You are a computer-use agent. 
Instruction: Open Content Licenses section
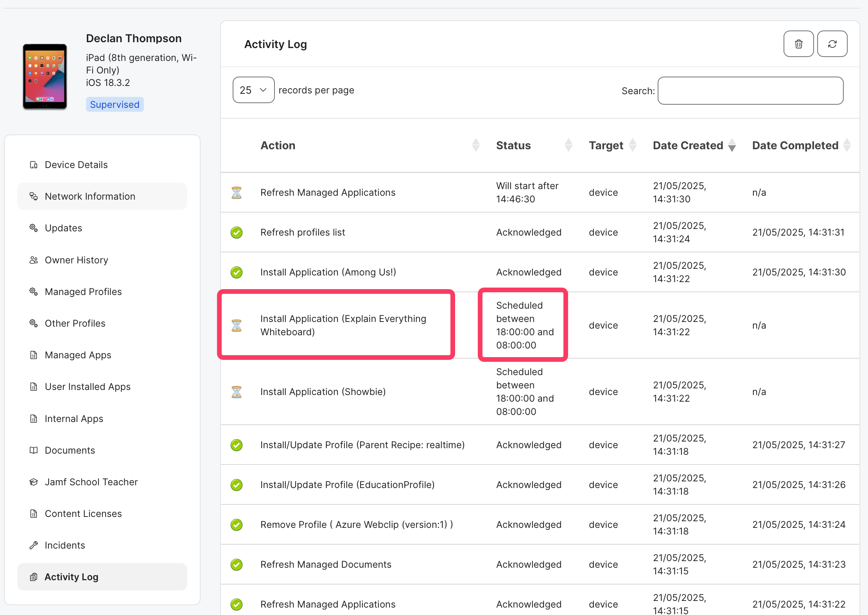[x=102, y=513]
